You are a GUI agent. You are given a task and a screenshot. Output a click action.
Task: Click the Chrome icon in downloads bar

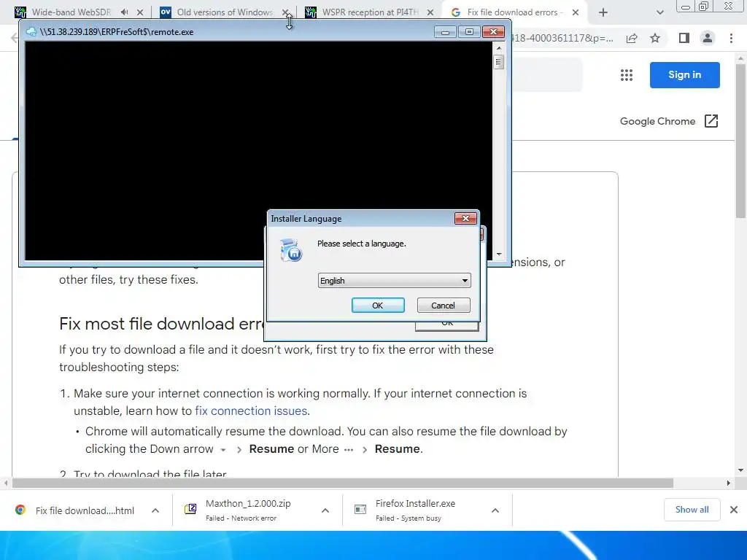(x=20, y=510)
